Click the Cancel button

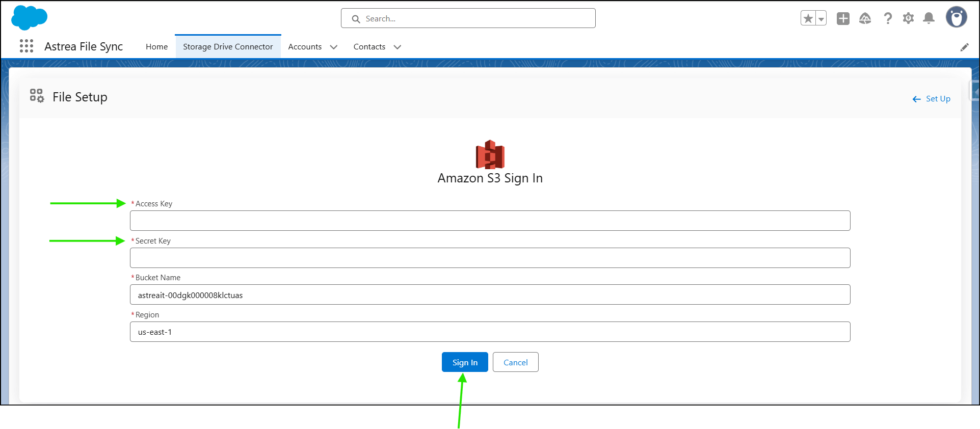(515, 362)
